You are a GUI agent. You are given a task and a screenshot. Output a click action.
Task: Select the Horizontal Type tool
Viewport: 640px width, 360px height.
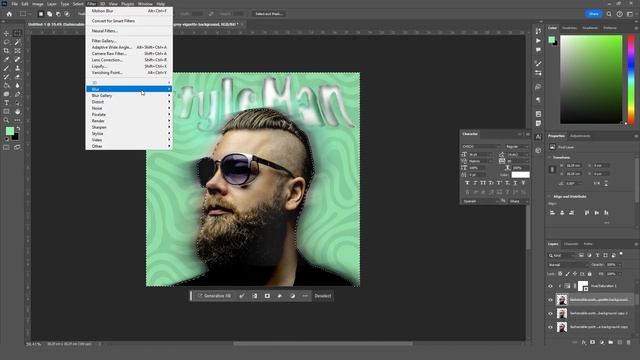tap(7, 103)
